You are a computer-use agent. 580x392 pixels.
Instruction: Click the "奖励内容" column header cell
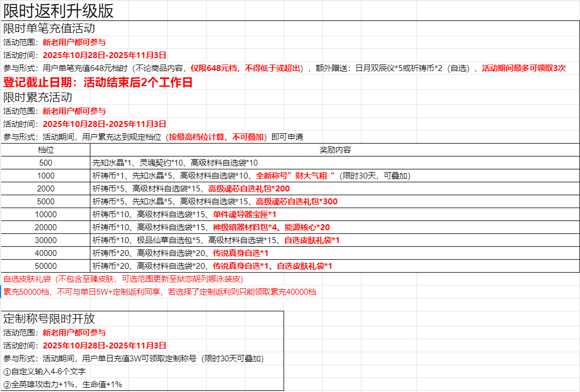point(335,149)
